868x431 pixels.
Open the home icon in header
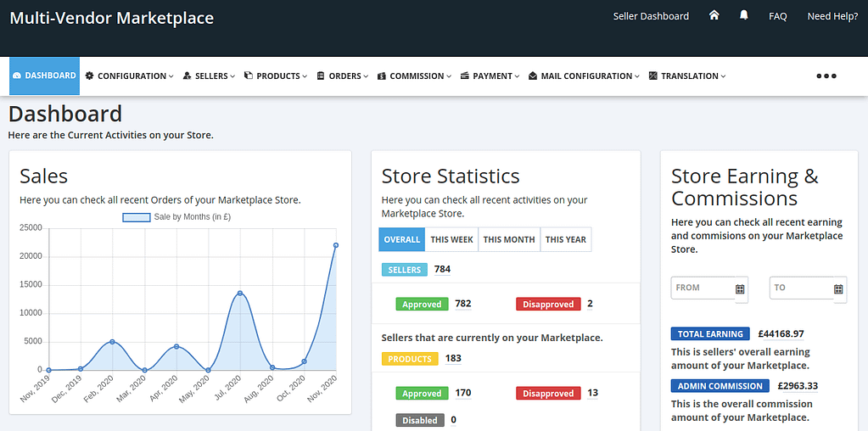point(714,15)
